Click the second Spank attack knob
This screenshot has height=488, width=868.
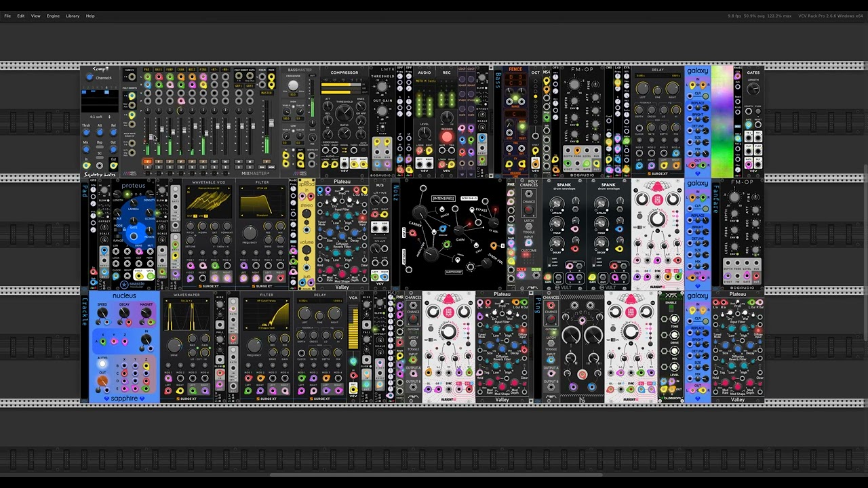pos(601,203)
